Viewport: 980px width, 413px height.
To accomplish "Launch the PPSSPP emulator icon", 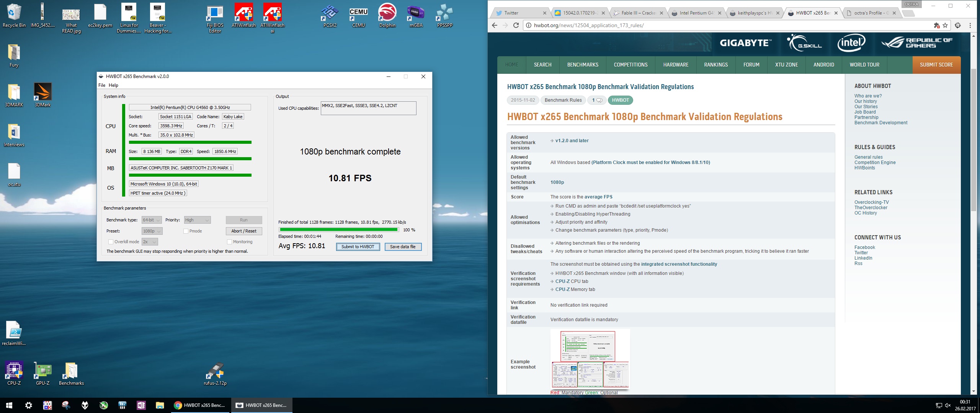I will pyautogui.click(x=444, y=15).
